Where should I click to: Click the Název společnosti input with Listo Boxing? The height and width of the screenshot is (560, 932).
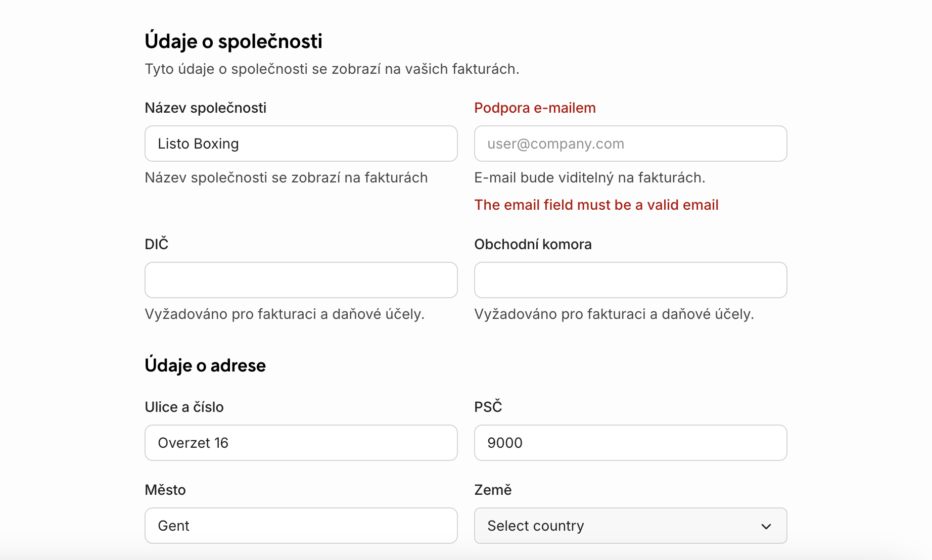pos(301,144)
